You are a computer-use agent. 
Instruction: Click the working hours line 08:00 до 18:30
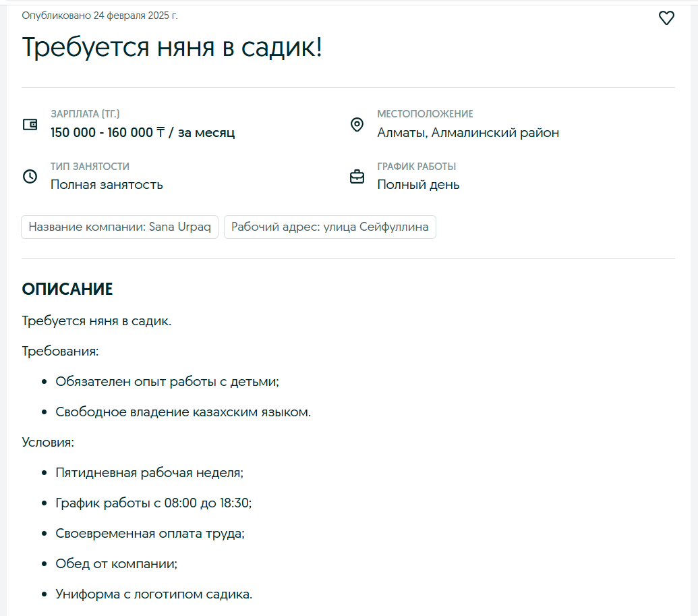coord(153,503)
